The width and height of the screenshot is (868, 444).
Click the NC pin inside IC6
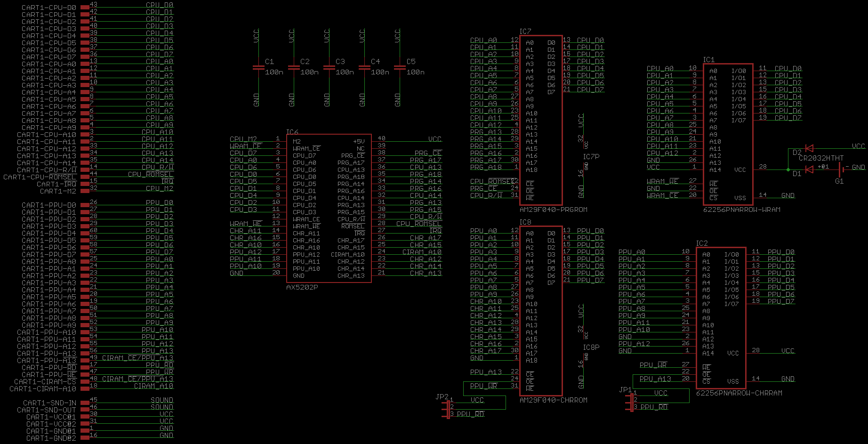coord(361,149)
